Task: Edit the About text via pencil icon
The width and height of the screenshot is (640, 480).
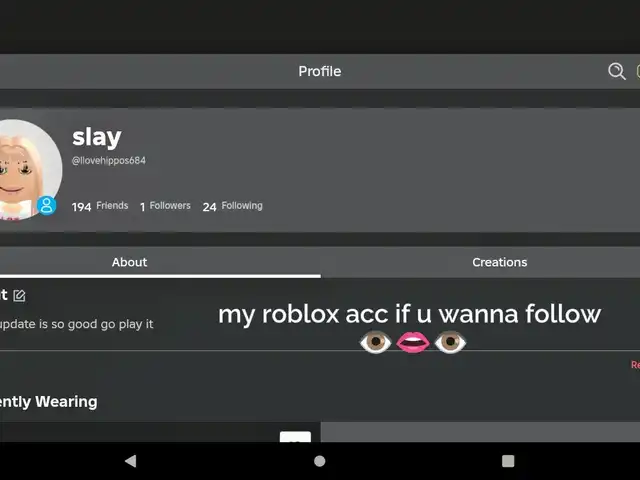Action: [x=19, y=296]
